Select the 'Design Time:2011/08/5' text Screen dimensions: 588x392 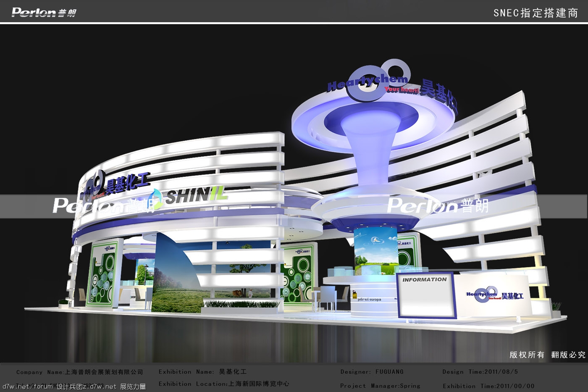(x=480, y=372)
